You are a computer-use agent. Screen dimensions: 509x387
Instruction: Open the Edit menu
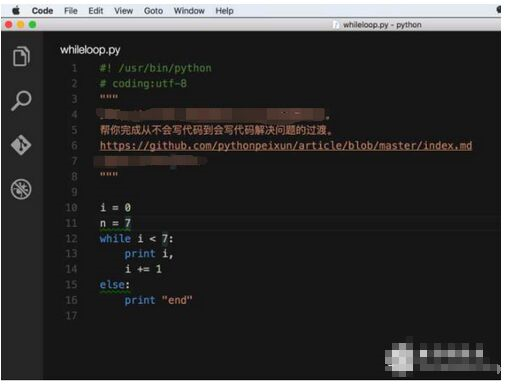tap(96, 11)
